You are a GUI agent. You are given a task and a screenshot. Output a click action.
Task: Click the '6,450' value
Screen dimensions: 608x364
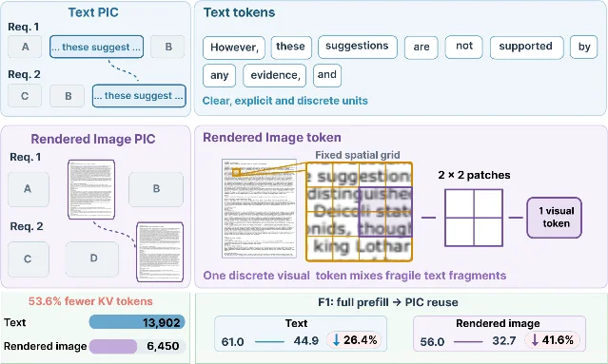[163, 346]
